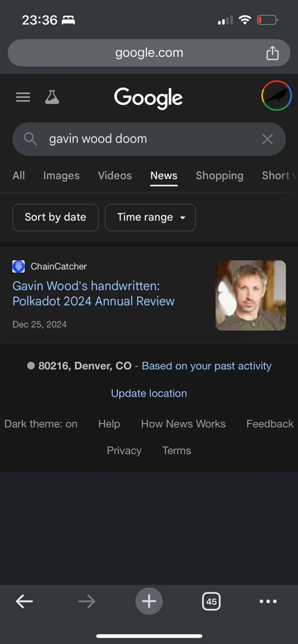Go back with the left arrow
The width and height of the screenshot is (298, 644).
click(x=24, y=601)
